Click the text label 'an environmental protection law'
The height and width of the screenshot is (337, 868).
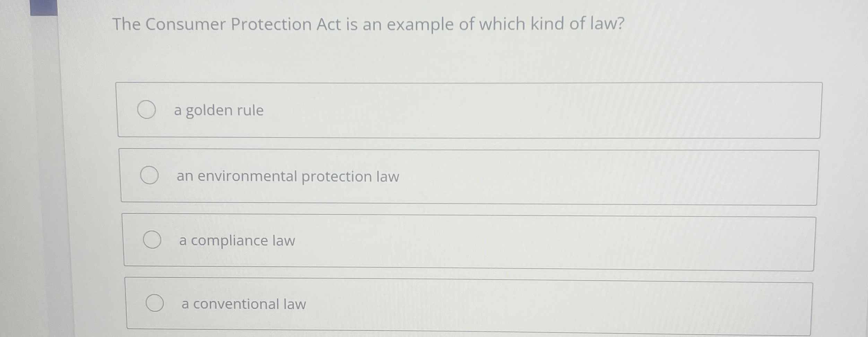(288, 176)
